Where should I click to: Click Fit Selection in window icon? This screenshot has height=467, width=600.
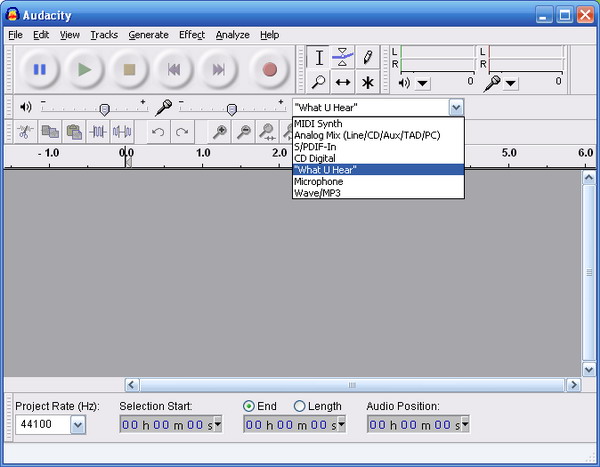[267, 132]
